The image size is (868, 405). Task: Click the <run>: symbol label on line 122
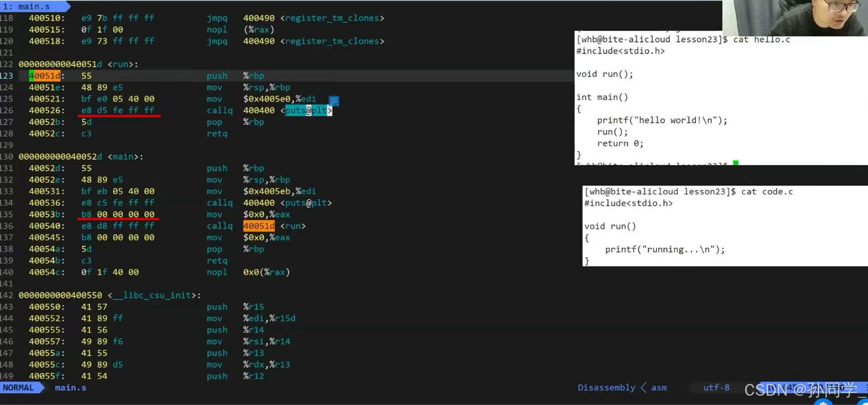click(x=123, y=64)
